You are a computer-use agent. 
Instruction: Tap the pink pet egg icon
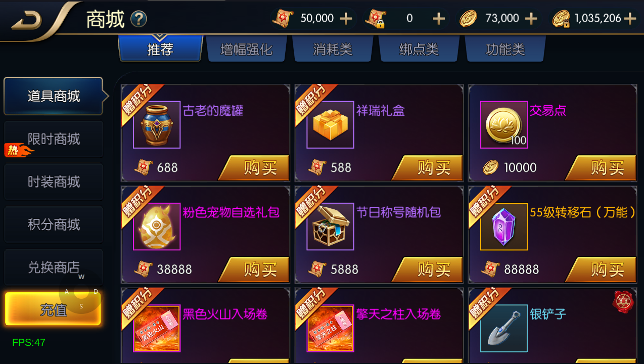157,226
